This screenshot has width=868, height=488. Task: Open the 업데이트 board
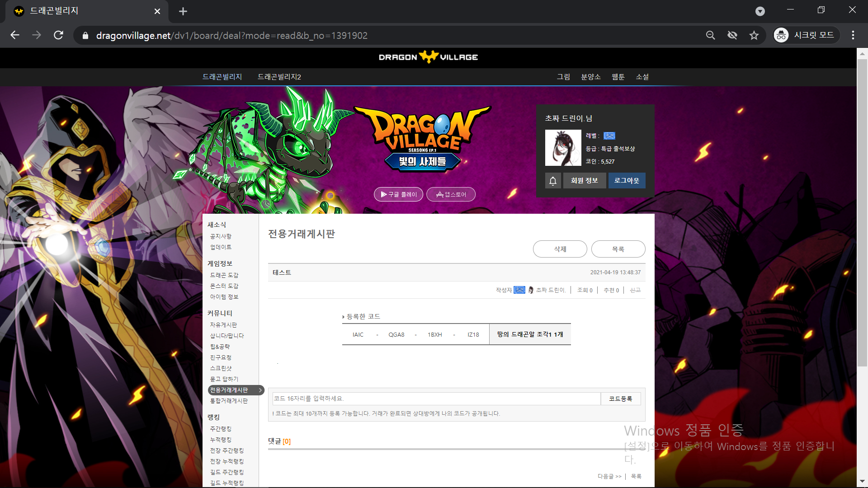point(221,247)
